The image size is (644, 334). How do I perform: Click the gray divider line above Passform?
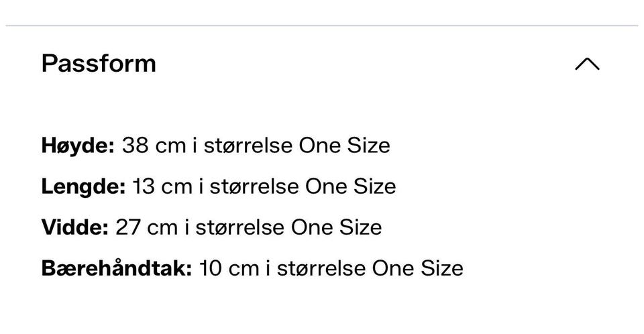pyautogui.click(x=322, y=26)
